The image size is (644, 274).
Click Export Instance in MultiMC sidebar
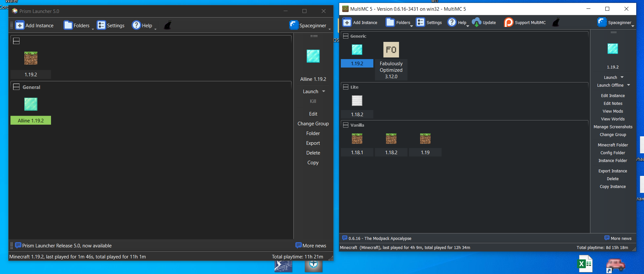coord(613,171)
